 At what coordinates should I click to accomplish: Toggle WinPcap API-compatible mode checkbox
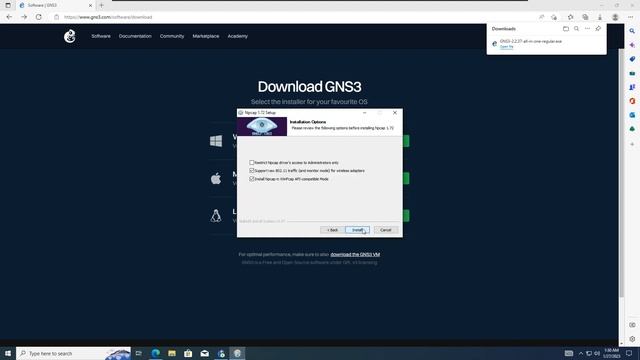(x=251, y=179)
